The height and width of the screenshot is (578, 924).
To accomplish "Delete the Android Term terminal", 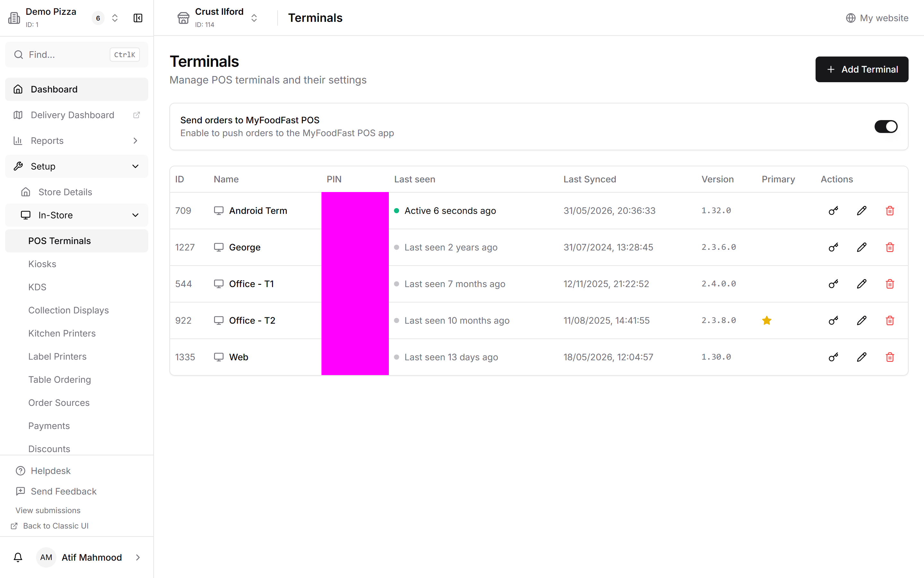I will 890,211.
